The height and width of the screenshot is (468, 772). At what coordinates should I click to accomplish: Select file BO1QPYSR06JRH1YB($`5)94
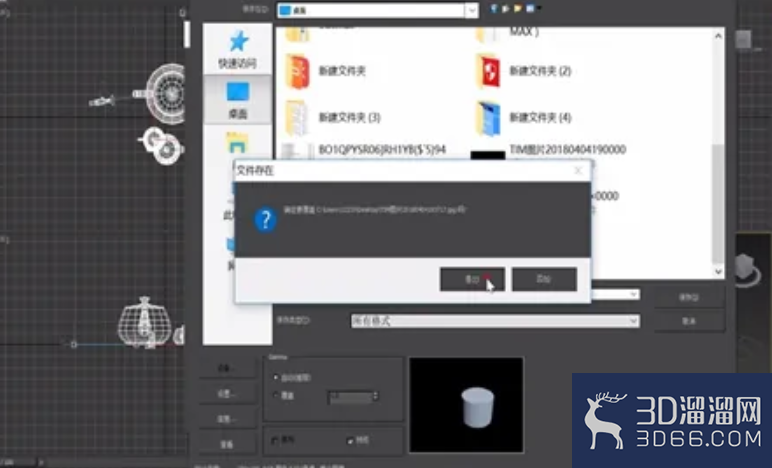click(x=382, y=149)
